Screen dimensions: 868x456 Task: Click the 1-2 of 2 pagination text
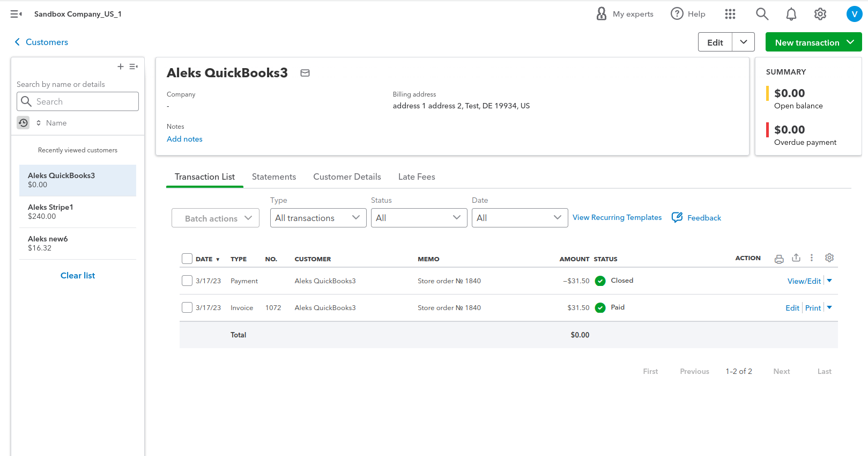739,371
